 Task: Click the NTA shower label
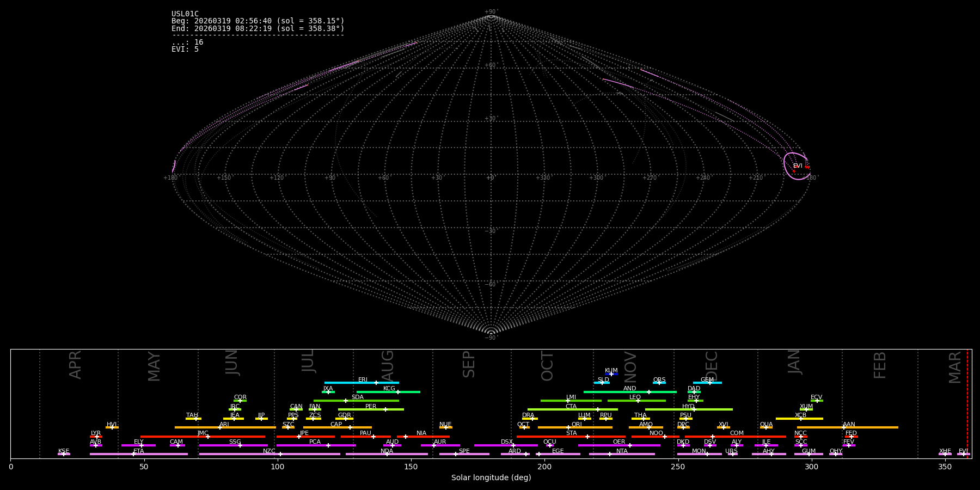point(622,451)
